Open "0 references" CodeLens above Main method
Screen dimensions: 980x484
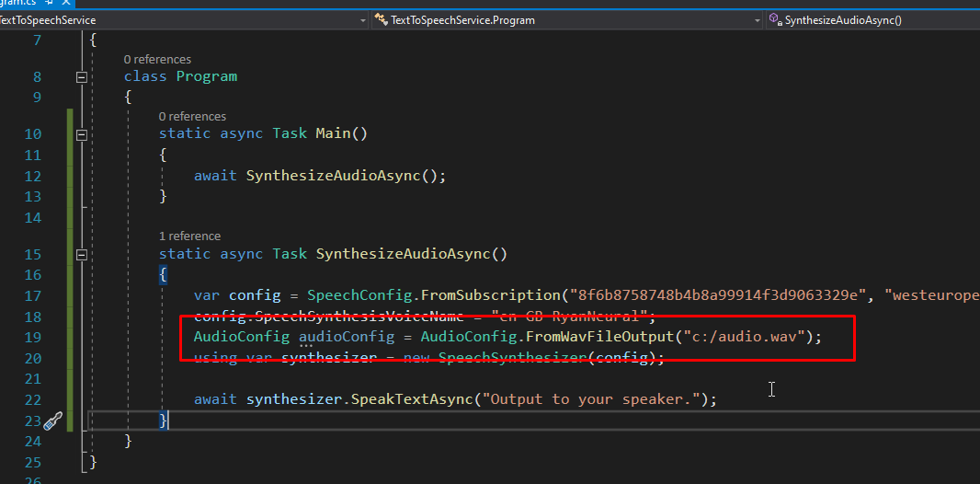pyautogui.click(x=191, y=116)
